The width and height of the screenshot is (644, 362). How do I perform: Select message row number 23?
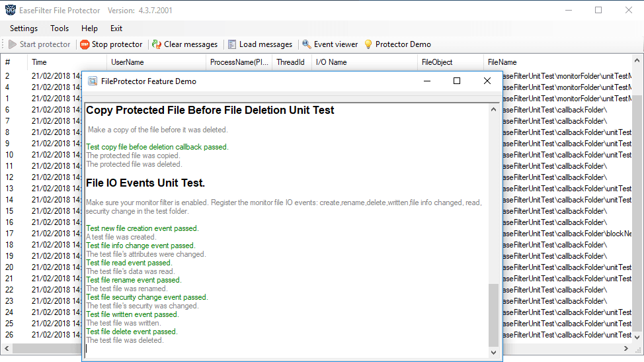pos(9,300)
